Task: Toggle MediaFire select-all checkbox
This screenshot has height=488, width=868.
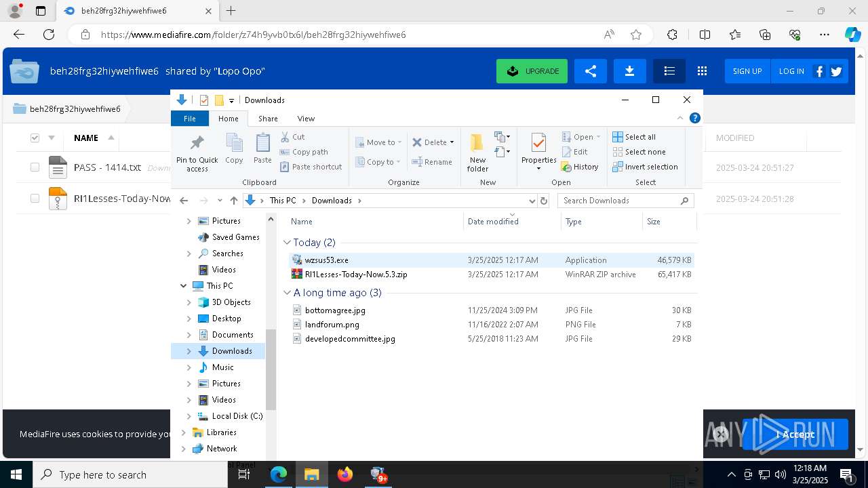Action: 35,138
